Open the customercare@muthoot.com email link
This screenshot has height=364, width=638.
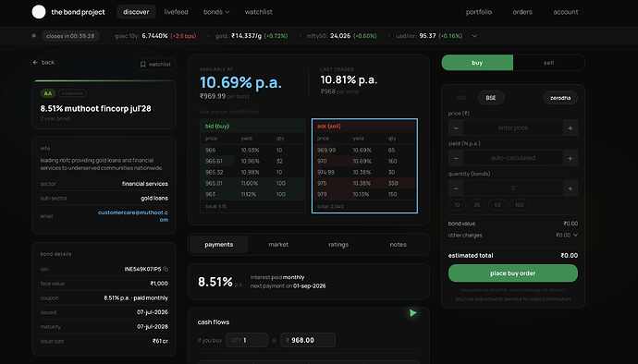[133, 216]
